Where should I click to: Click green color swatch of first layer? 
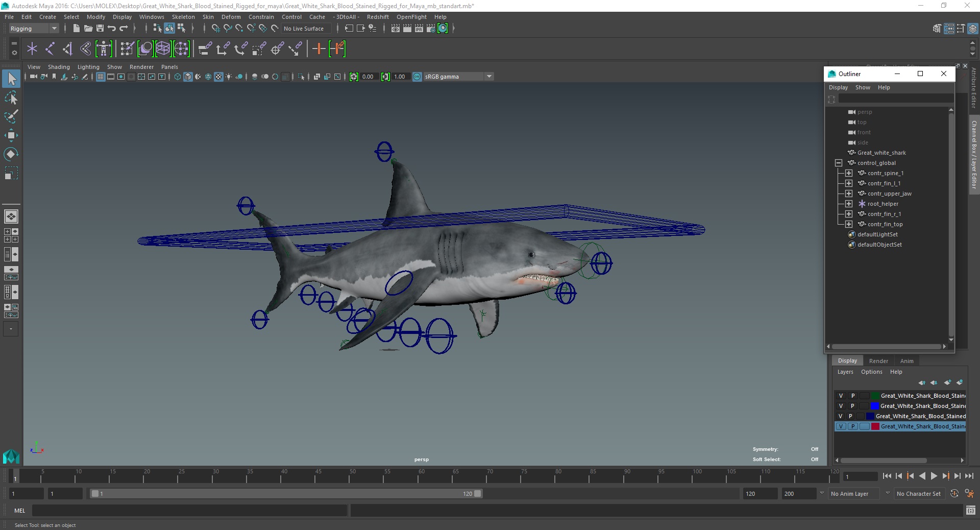(875, 396)
